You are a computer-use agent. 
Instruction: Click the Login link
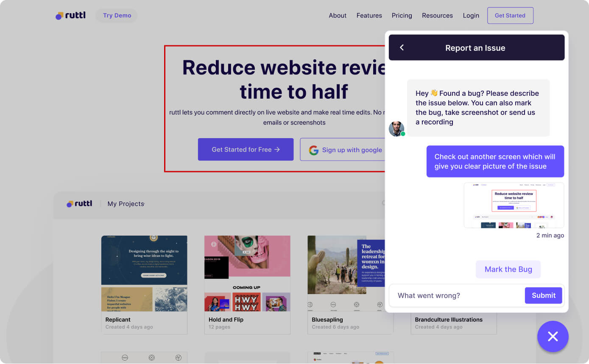click(x=471, y=15)
